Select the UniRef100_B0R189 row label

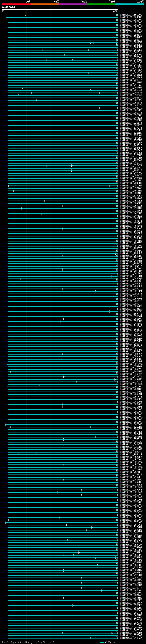[x=131, y=570]
